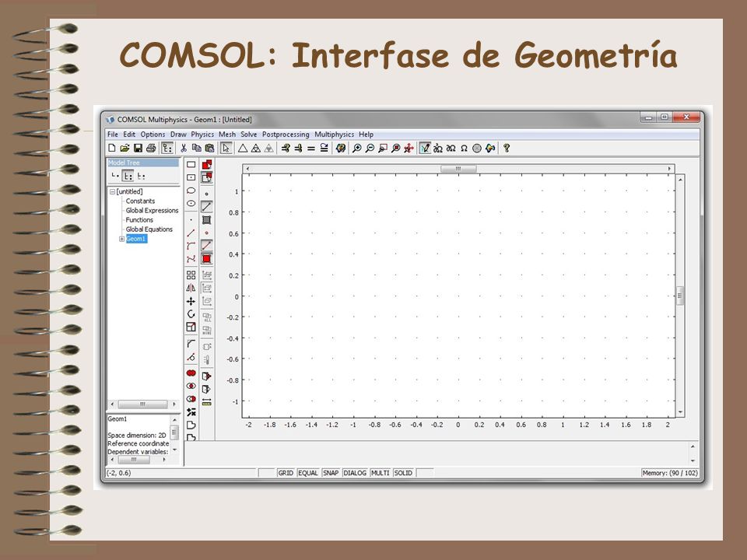Click canvas vertical scrollbar down arrow

click(680, 412)
